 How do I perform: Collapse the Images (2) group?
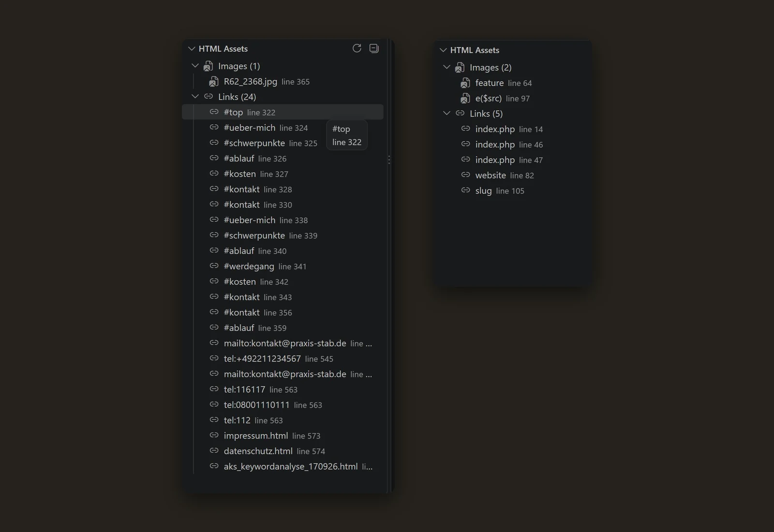click(447, 67)
